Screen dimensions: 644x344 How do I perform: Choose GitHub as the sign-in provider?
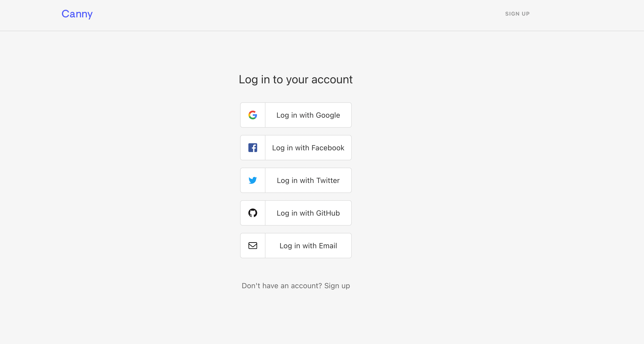click(x=308, y=213)
